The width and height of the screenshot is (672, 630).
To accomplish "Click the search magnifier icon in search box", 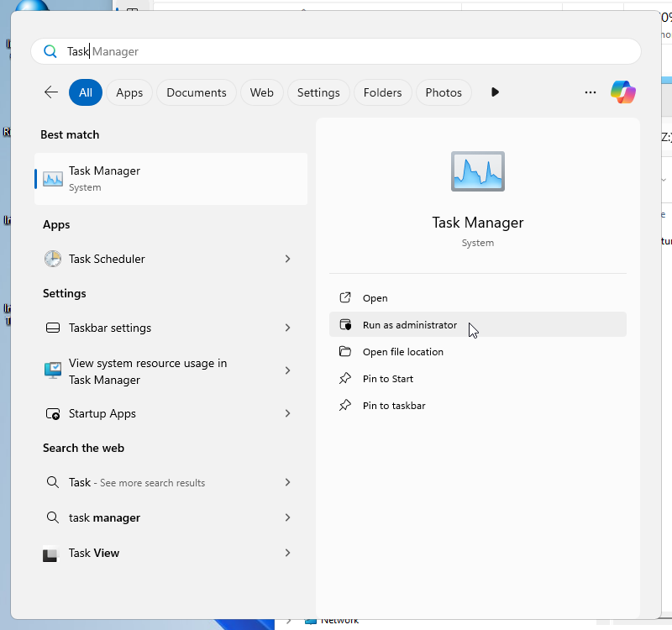I will point(50,51).
